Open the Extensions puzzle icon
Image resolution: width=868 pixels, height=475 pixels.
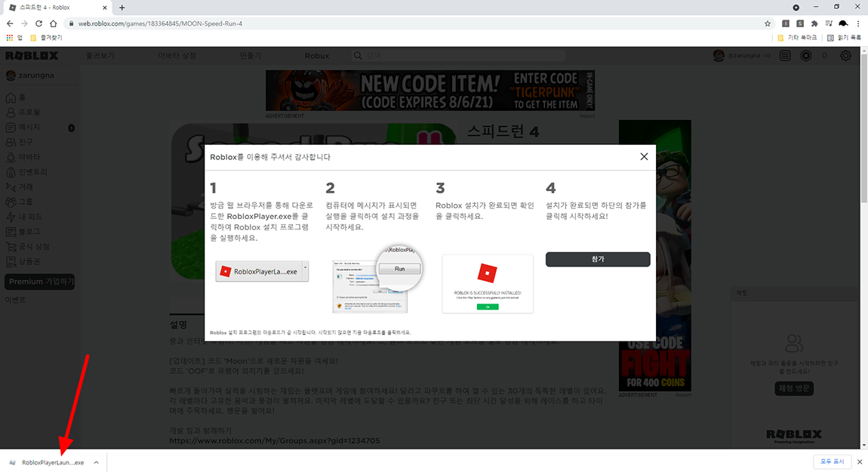pyautogui.click(x=814, y=23)
